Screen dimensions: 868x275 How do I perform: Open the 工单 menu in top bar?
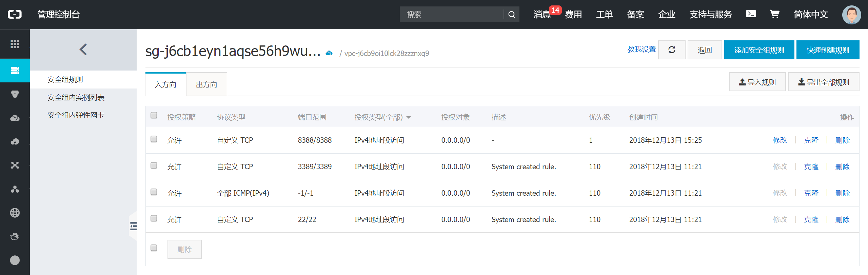click(x=605, y=14)
